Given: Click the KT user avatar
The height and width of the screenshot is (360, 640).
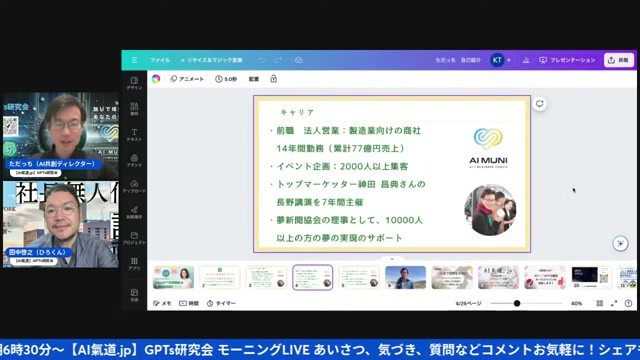Looking at the screenshot, I should 497,60.
